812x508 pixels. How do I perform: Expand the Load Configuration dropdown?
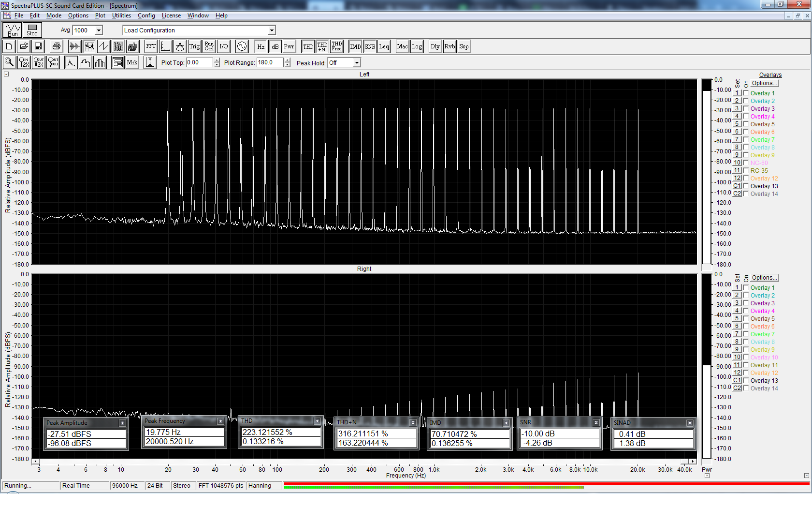point(272,30)
